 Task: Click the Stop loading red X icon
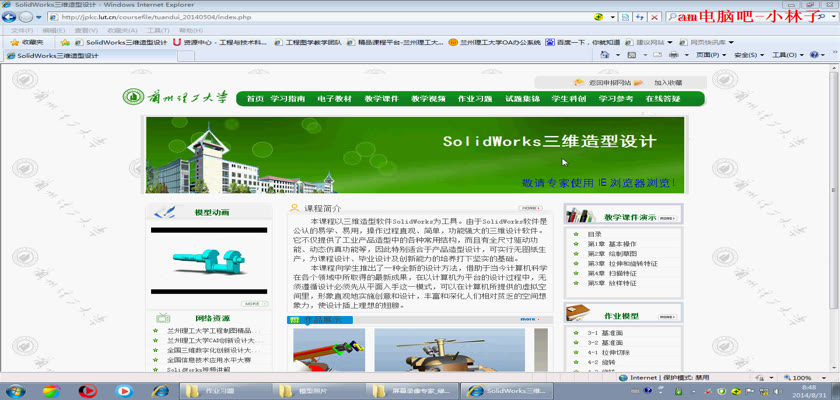pyautogui.click(x=654, y=17)
